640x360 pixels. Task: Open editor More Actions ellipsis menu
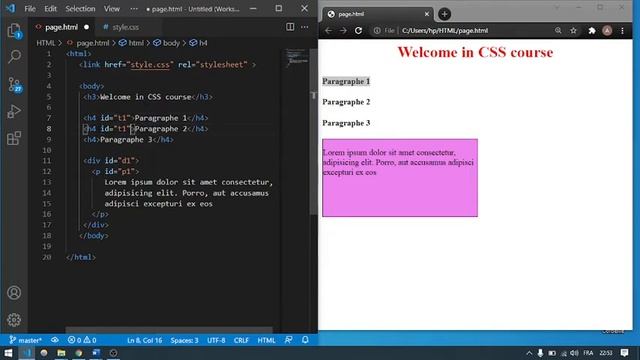click(304, 27)
